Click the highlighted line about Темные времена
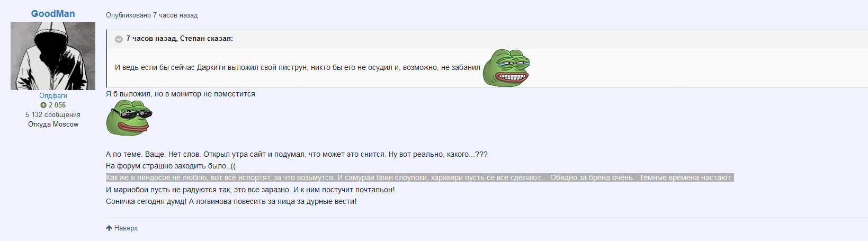Screen dimensions: 868x241 (x=419, y=178)
